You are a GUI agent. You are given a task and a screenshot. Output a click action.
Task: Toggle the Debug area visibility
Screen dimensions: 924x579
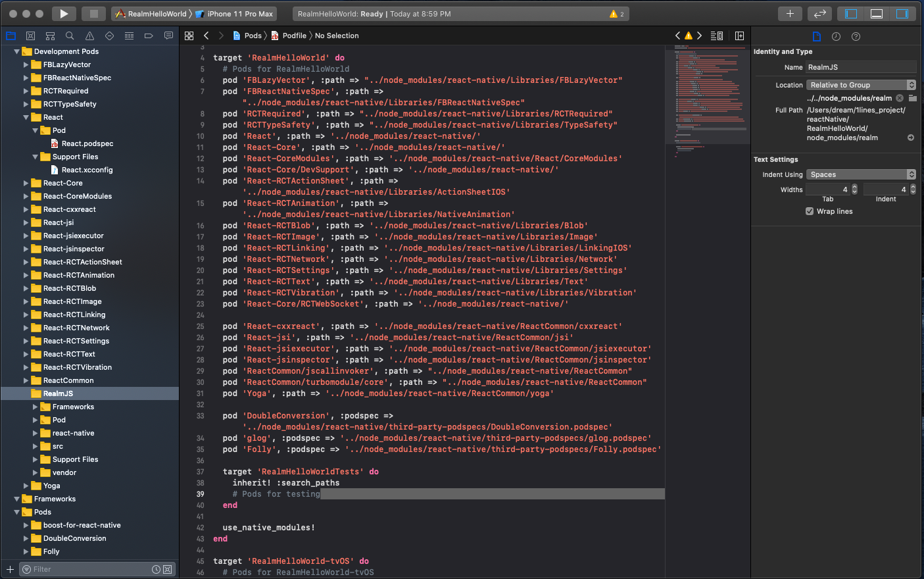(x=877, y=13)
